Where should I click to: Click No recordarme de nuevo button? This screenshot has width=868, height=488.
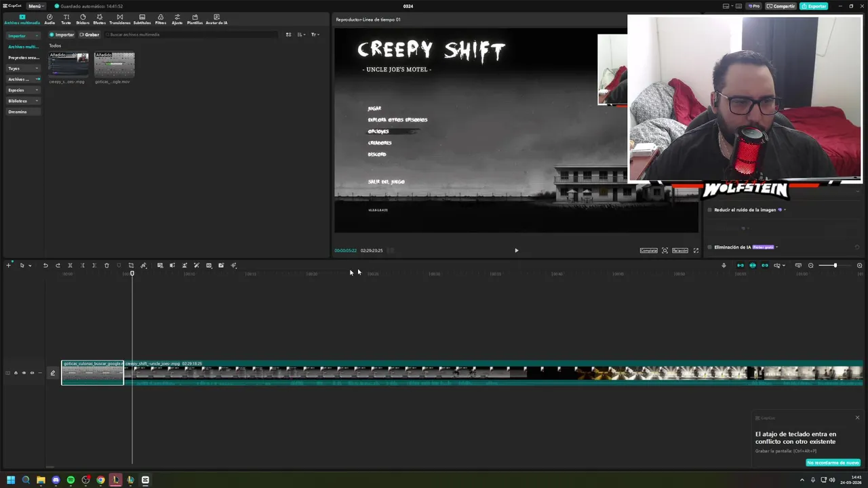coord(833,463)
